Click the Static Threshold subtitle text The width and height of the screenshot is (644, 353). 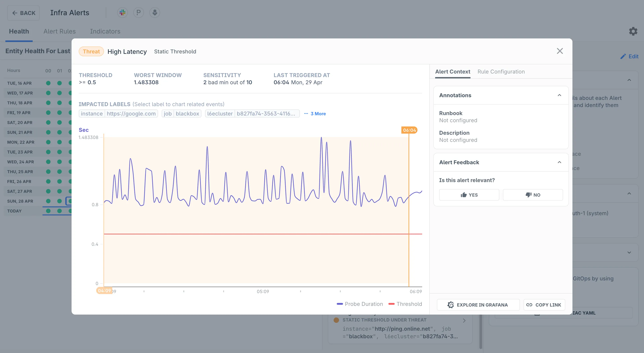(175, 51)
